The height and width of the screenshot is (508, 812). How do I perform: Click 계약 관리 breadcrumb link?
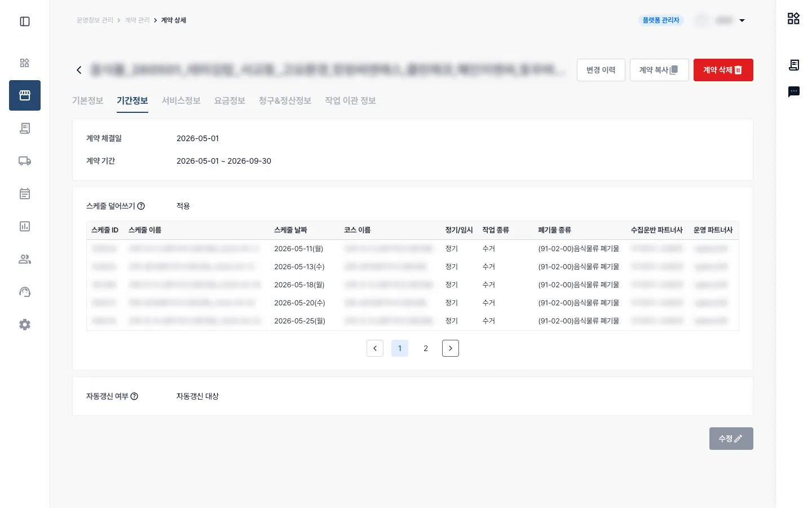coord(138,20)
